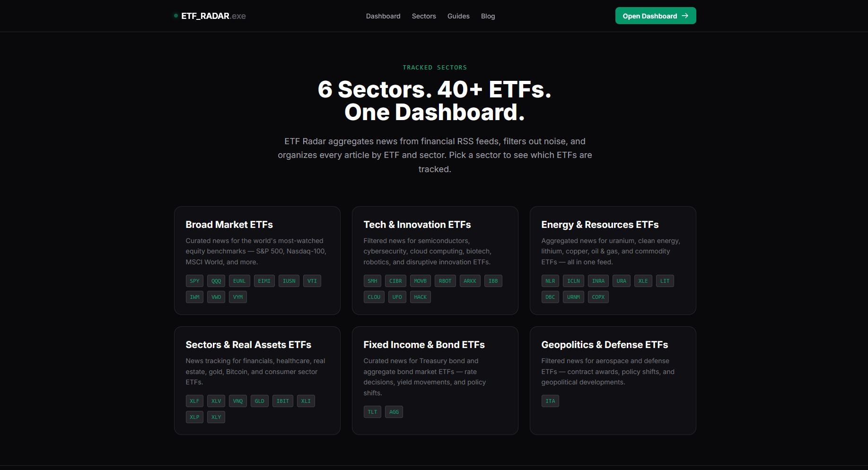
Task: Choose the ICLN ticker tag
Action: (x=573, y=281)
